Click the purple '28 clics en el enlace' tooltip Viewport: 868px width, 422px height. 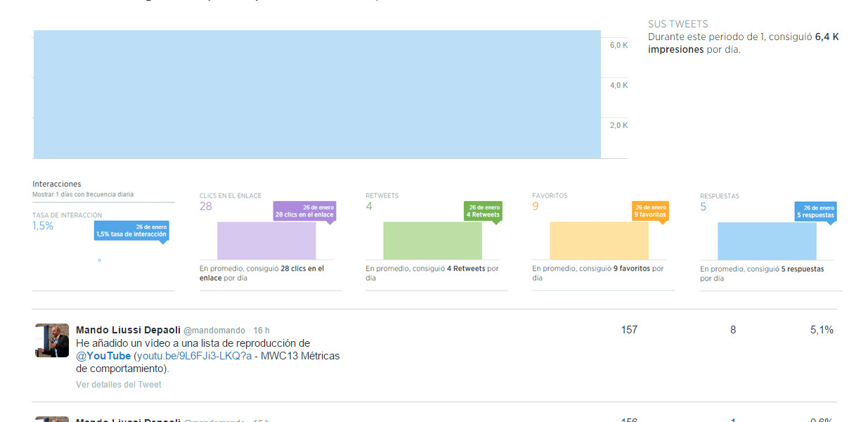pos(304,211)
